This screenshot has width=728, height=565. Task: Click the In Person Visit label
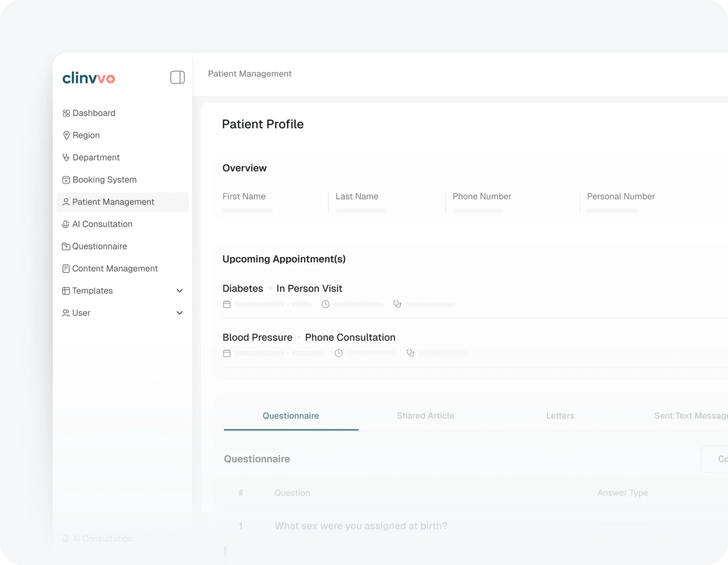309,289
